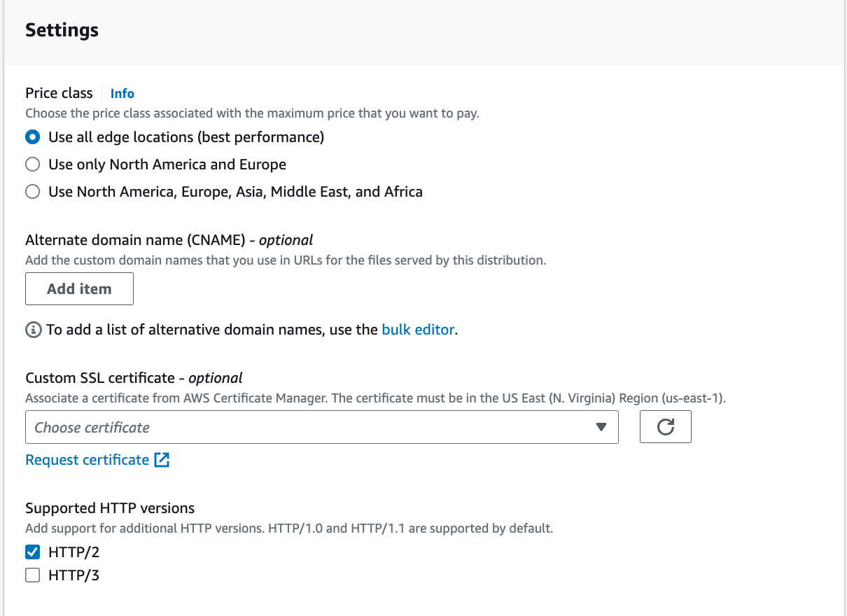
Task: Open the Info link beside Price class
Action: tap(122, 94)
